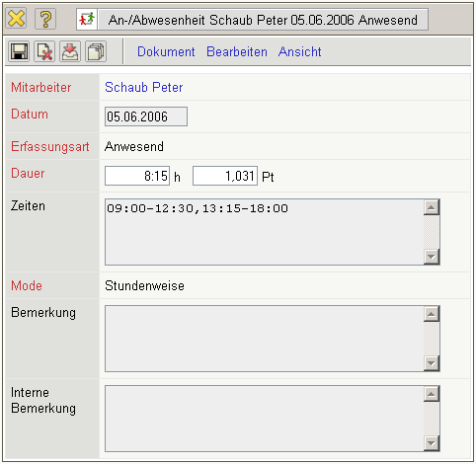The image size is (476, 464).
Task: Open the Dokument menu
Action: (166, 52)
